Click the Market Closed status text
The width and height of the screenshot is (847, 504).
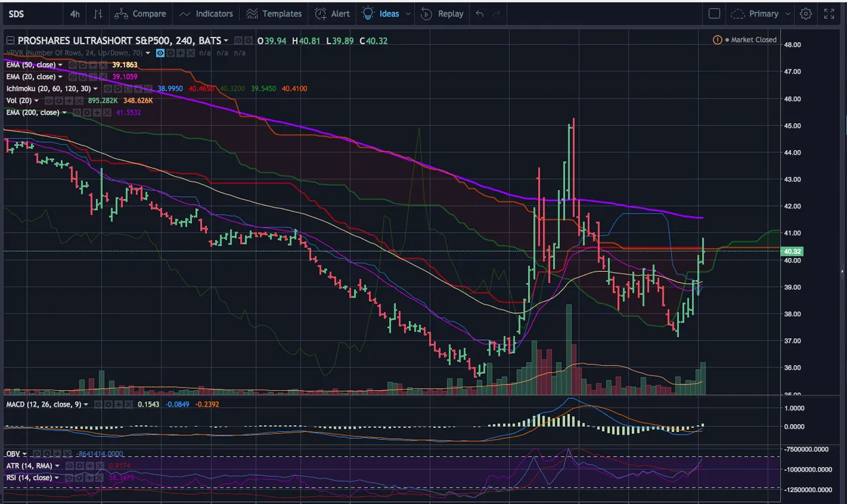point(754,40)
